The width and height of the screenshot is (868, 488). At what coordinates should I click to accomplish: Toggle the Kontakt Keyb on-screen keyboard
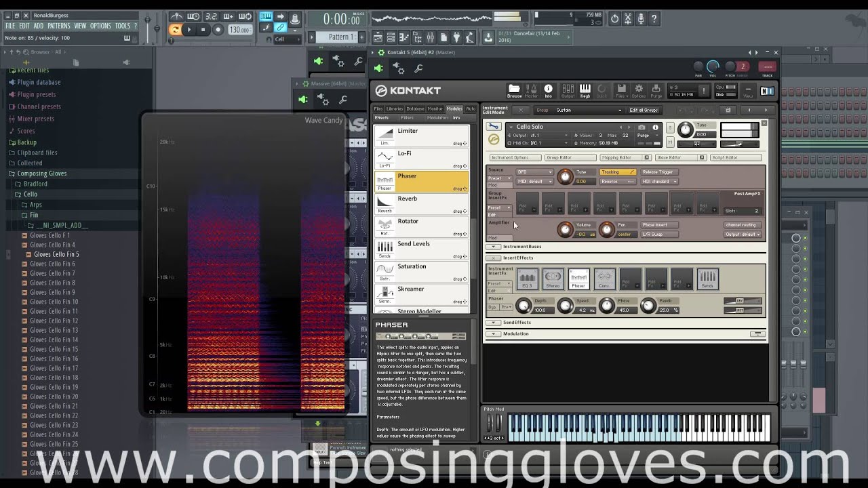coord(585,90)
